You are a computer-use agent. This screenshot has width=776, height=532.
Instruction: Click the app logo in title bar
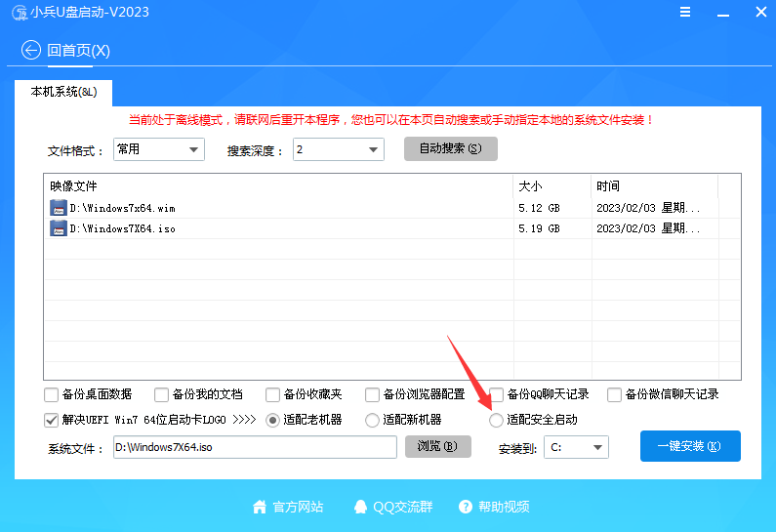point(20,13)
